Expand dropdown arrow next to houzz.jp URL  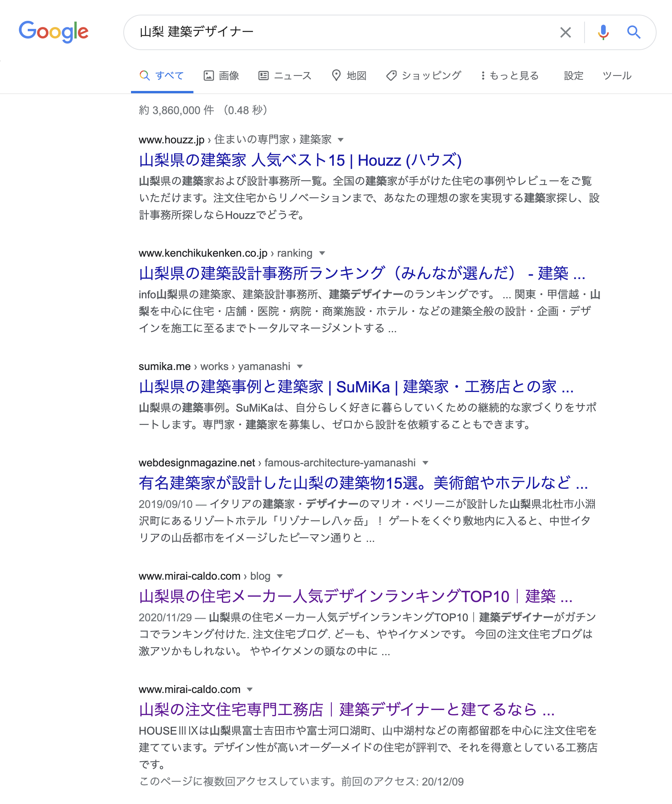[x=341, y=140]
